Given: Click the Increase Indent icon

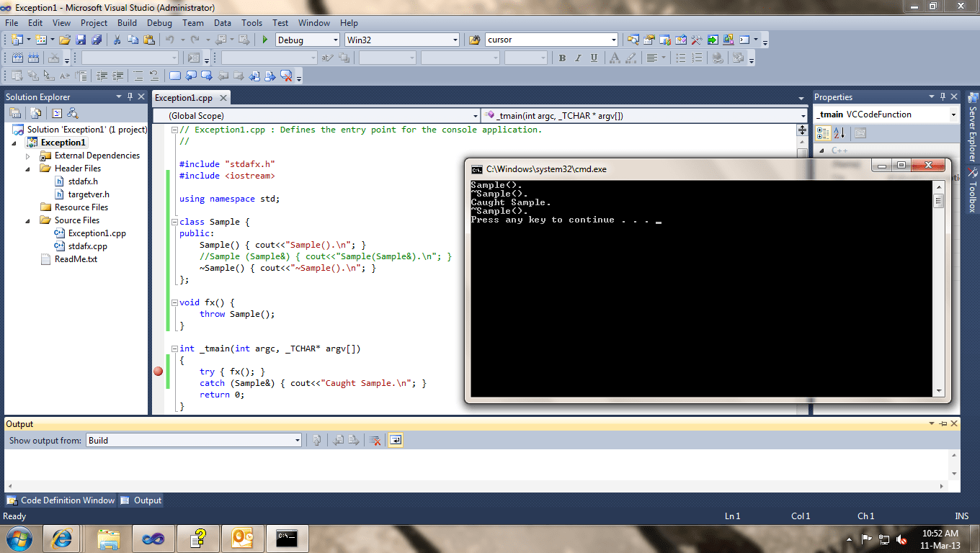Looking at the screenshot, I should coord(117,76).
